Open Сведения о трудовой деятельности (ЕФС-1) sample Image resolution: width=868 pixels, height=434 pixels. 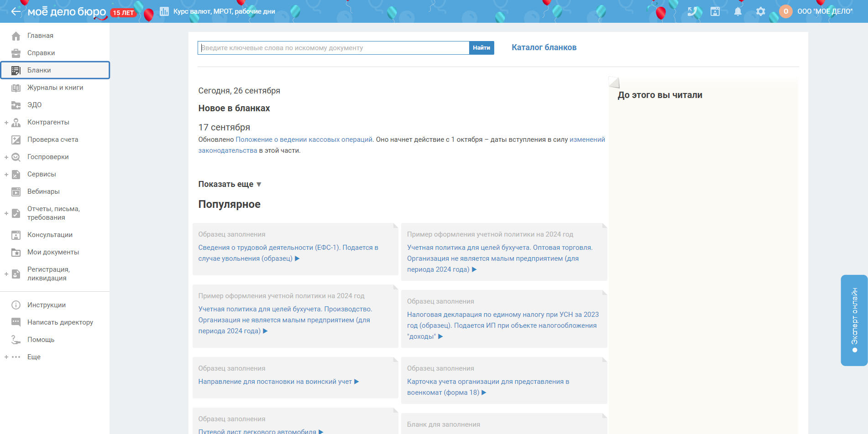(x=288, y=253)
